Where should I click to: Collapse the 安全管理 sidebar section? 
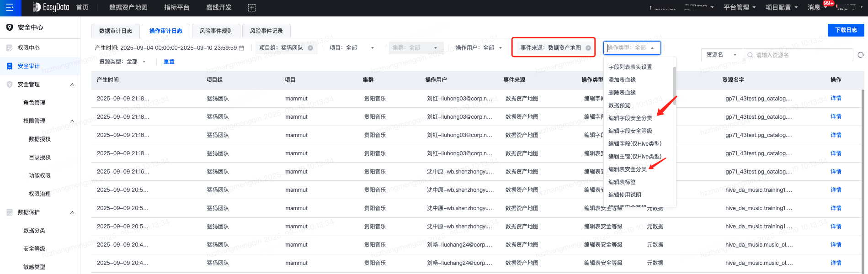(72, 84)
